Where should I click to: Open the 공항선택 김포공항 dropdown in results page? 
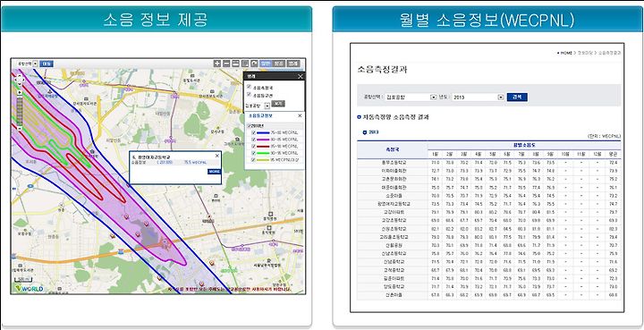411,97
